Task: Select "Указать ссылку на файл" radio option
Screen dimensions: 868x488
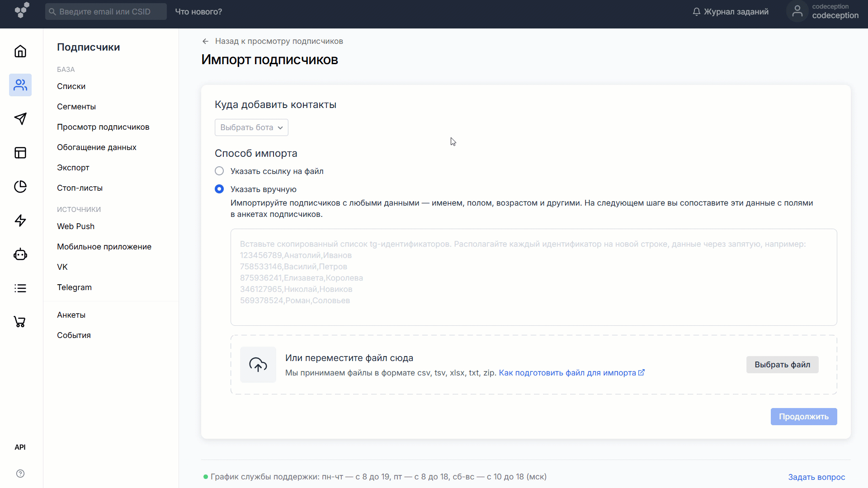Action: point(219,171)
